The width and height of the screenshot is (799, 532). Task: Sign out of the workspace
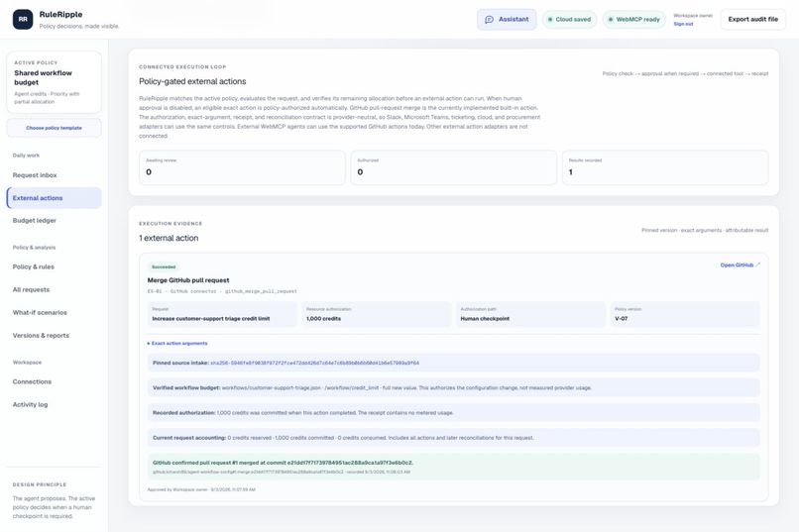click(683, 24)
